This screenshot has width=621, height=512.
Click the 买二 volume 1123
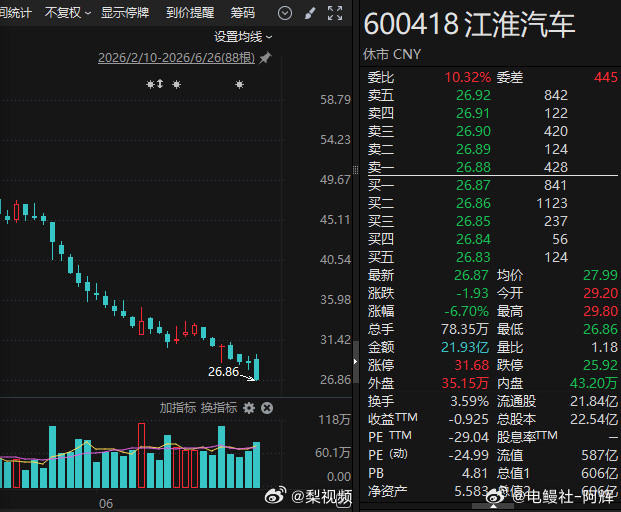click(x=552, y=203)
